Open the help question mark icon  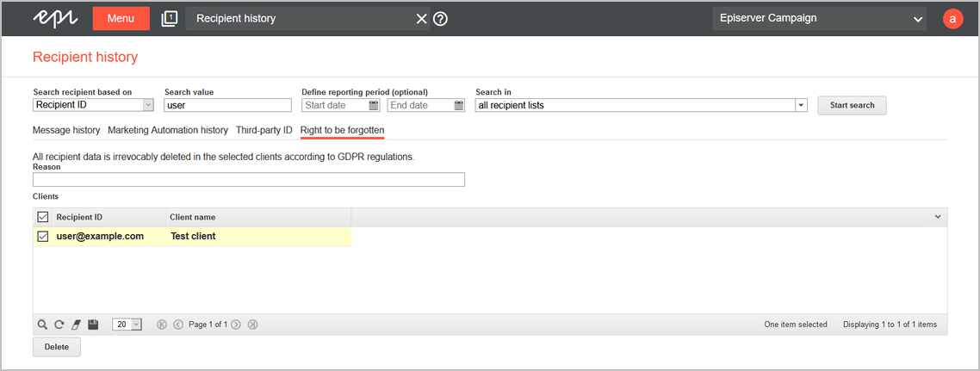coord(440,18)
